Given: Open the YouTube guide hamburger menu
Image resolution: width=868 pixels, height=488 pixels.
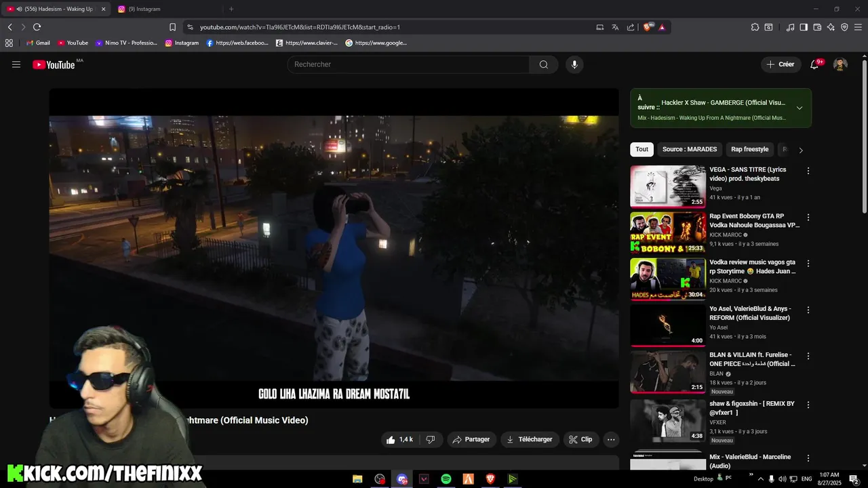Looking at the screenshot, I should tap(16, 64).
